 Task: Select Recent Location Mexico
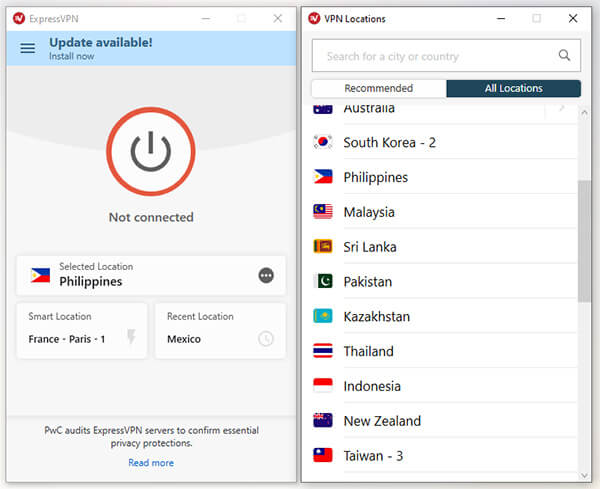coord(220,331)
